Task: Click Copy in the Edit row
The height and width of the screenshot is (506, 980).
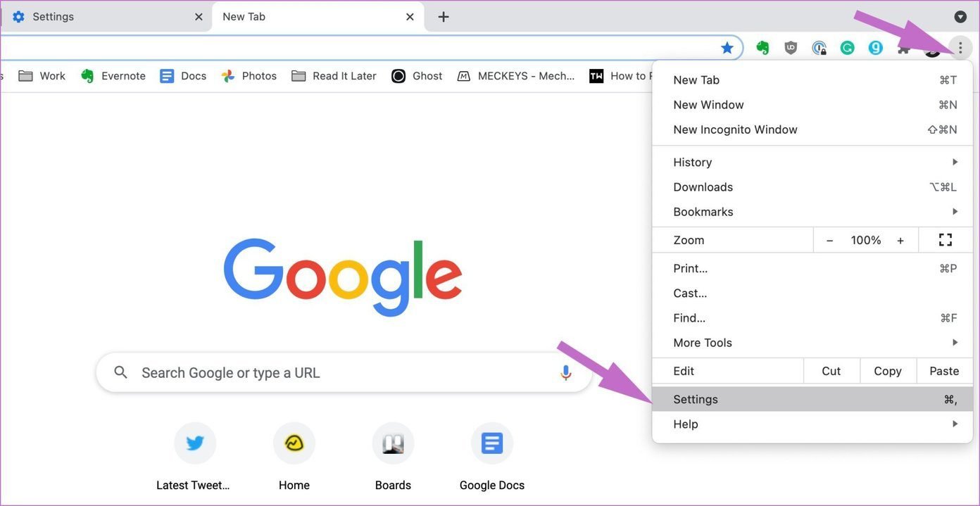Action: tap(888, 371)
